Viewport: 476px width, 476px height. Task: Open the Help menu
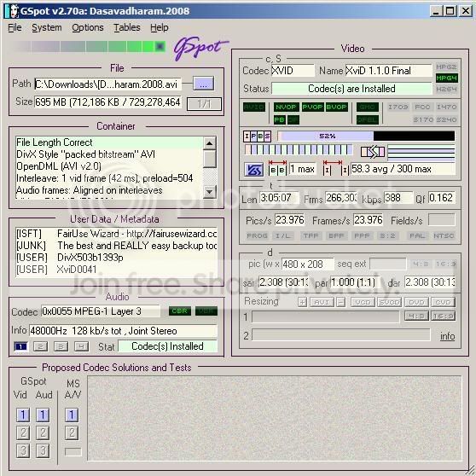159,27
